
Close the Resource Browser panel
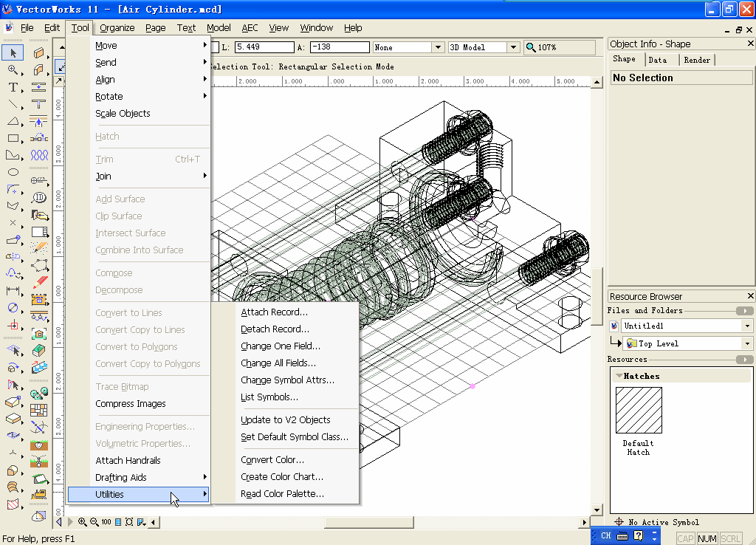click(750, 295)
